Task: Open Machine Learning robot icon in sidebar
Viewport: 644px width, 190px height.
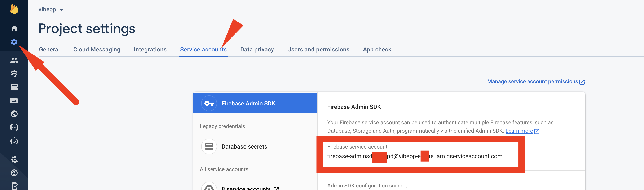Action: coord(14,141)
